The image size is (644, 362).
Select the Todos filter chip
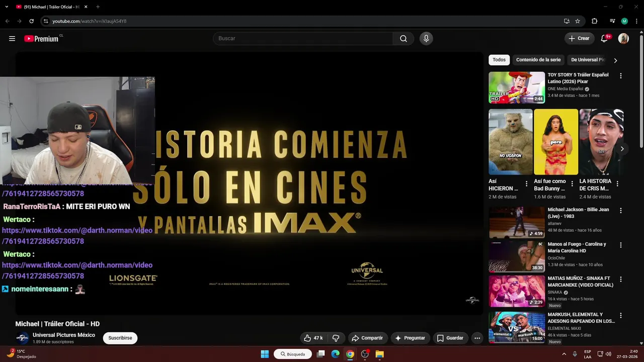(x=499, y=60)
